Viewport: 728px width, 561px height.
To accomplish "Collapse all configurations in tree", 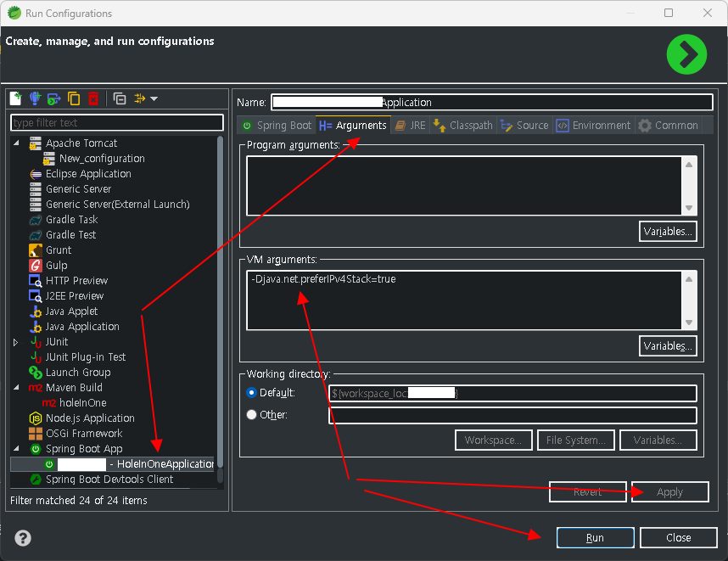I will 120,98.
